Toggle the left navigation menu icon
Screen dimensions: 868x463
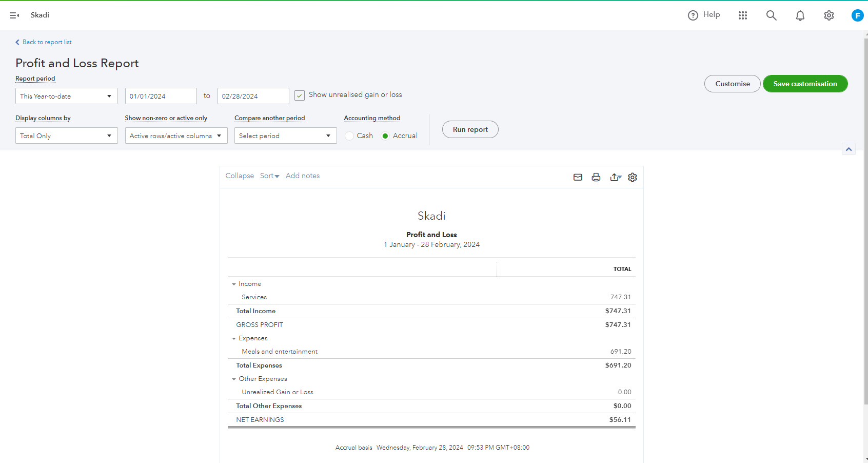14,15
